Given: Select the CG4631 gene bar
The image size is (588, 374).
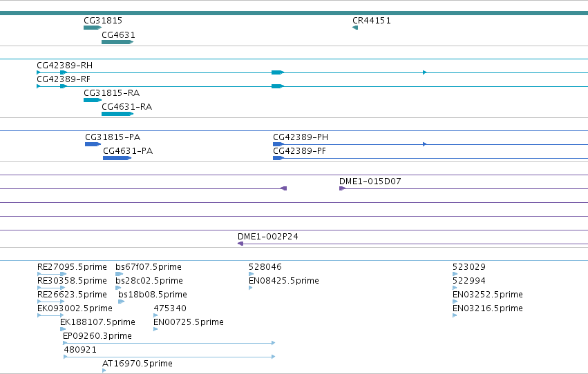Looking at the screenshot, I should tap(117, 42).
